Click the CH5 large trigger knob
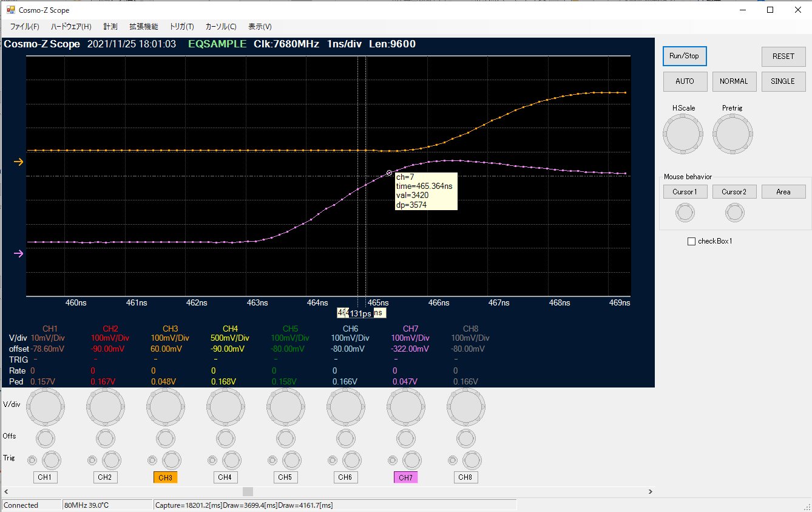Image resolution: width=812 pixels, height=512 pixels. [x=291, y=460]
